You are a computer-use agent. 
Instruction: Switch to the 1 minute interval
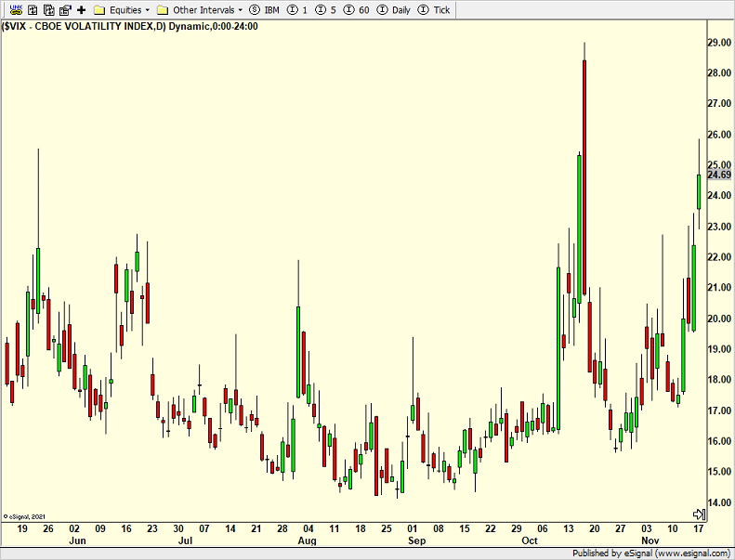[298, 9]
